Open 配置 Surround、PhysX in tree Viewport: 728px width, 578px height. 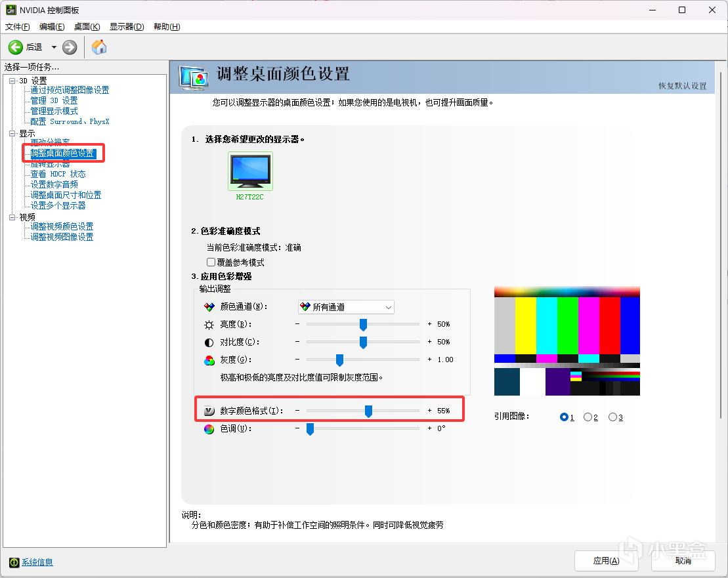click(x=70, y=121)
